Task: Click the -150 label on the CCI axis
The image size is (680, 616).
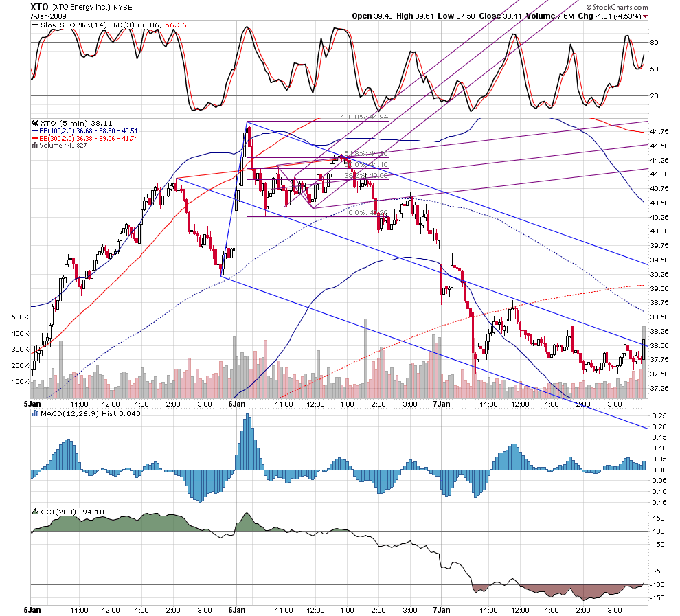Action: pos(657,597)
